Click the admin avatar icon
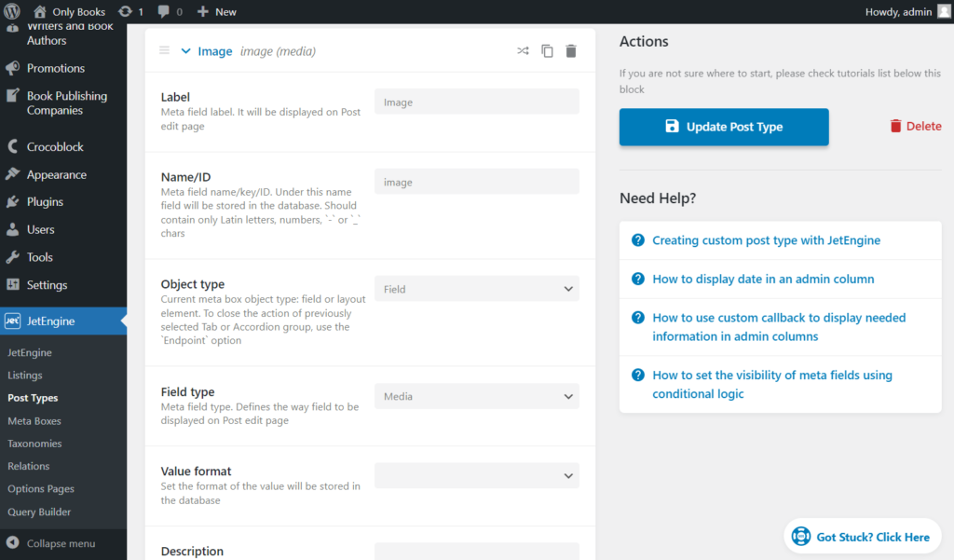Viewport: 954px width, 560px height. pyautogui.click(x=944, y=11)
